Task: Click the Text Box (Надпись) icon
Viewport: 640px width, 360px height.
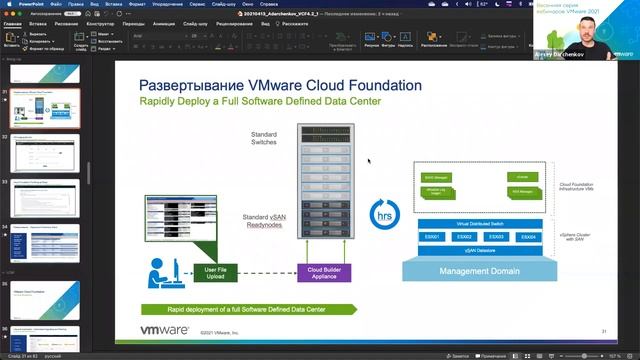Action: click(x=405, y=37)
